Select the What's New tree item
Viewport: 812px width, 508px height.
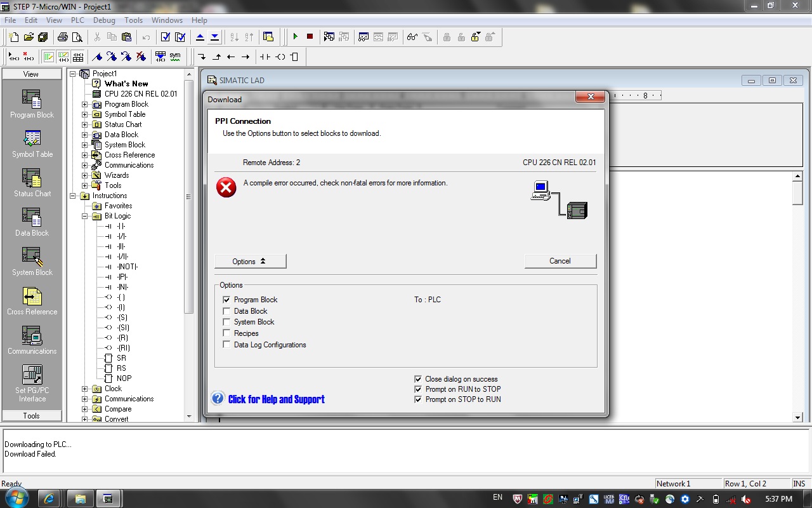[x=126, y=84]
